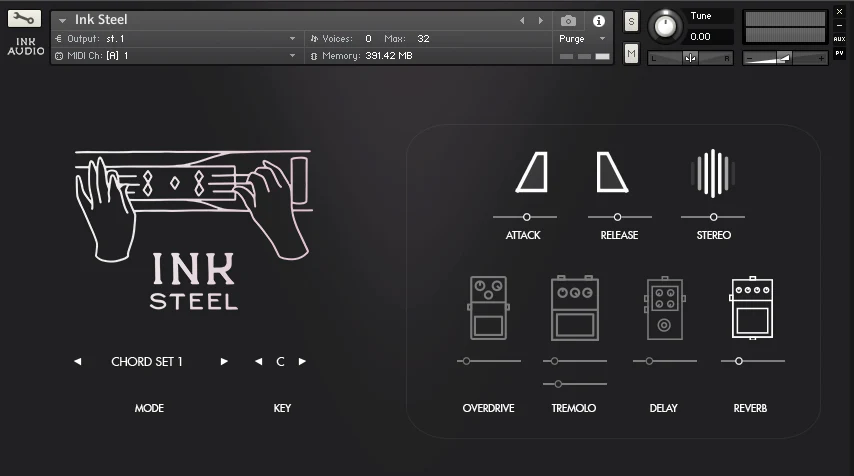
Task: Open the Purge dropdown menu
Action: (582, 39)
